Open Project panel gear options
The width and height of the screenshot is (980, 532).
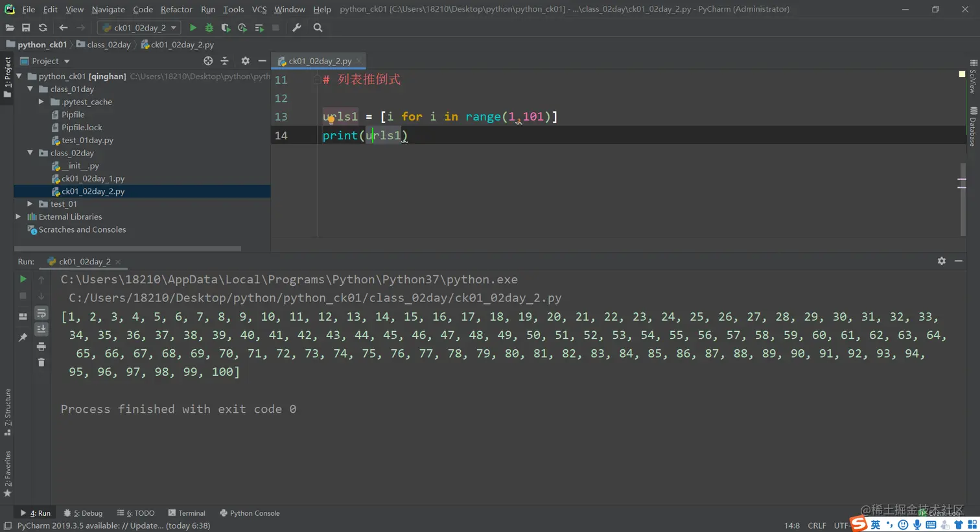click(x=245, y=61)
